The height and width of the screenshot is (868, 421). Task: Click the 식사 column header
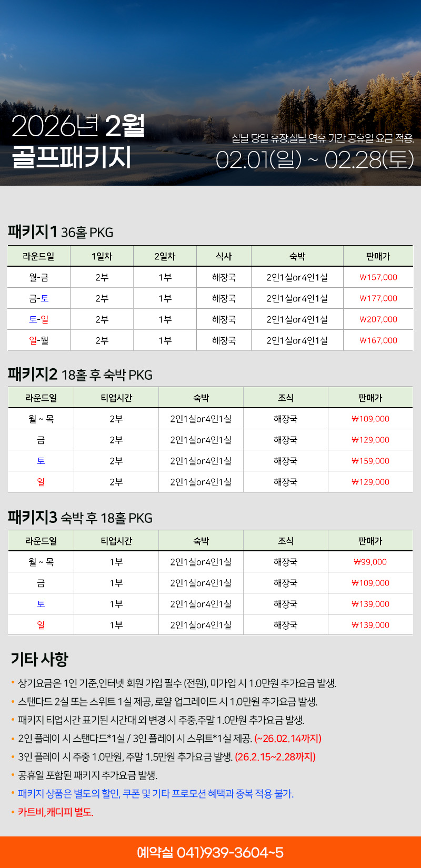pyautogui.click(x=224, y=256)
